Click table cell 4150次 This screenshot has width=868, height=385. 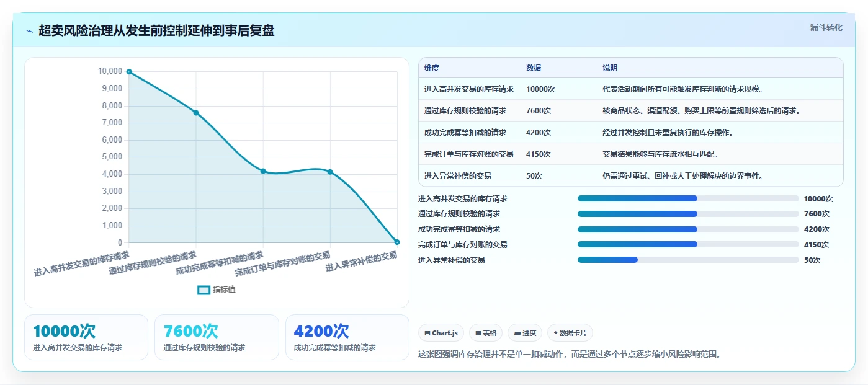tap(539, 154)
